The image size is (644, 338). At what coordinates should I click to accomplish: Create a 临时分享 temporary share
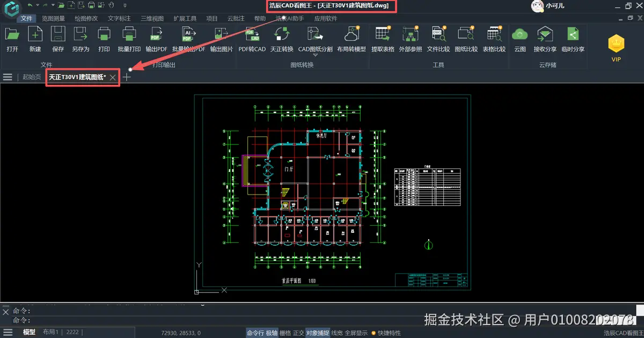[x=573, y=39]
